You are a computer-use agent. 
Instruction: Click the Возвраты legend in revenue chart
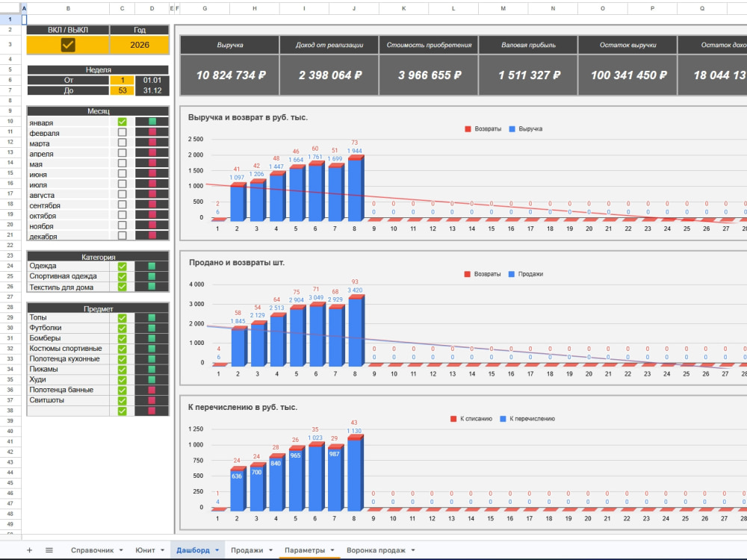483,129
